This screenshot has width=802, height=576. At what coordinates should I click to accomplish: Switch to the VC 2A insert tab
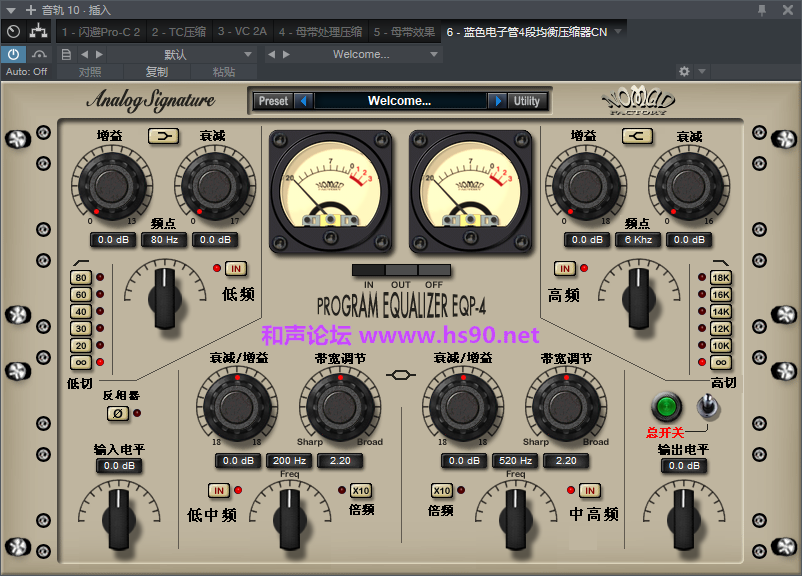[x=242, y=32]
